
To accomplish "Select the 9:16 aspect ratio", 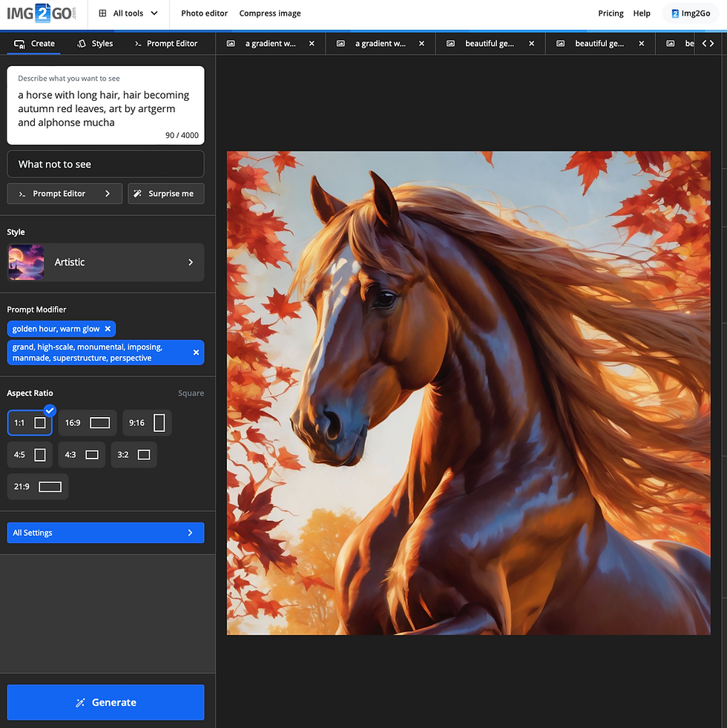I will coord(146,422).
